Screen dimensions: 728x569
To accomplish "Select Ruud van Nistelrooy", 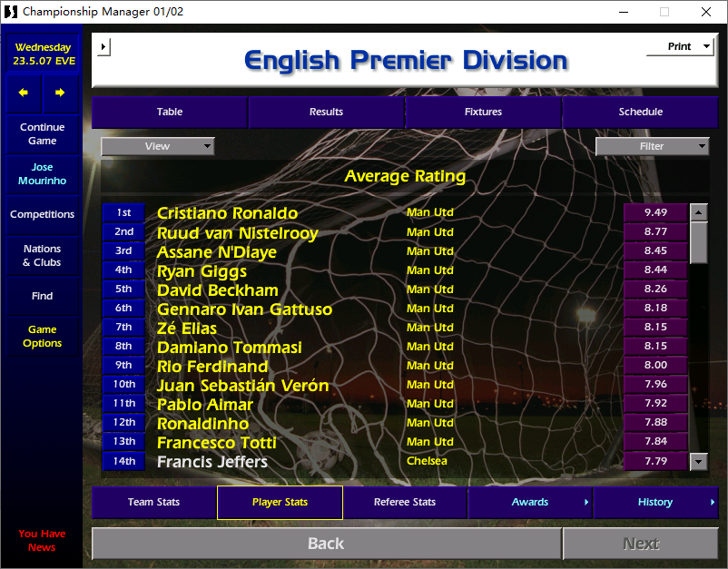I will (238, 232).
